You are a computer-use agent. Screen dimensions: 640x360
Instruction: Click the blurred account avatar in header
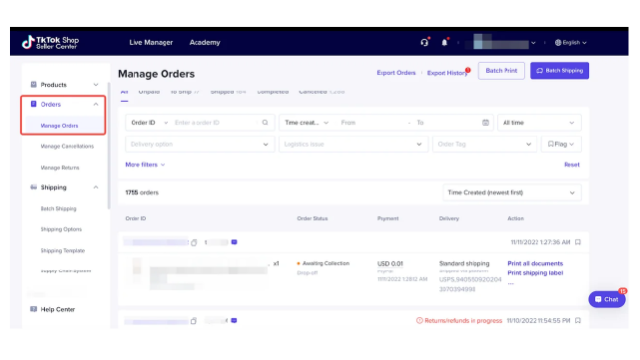[x=482, y=42]
